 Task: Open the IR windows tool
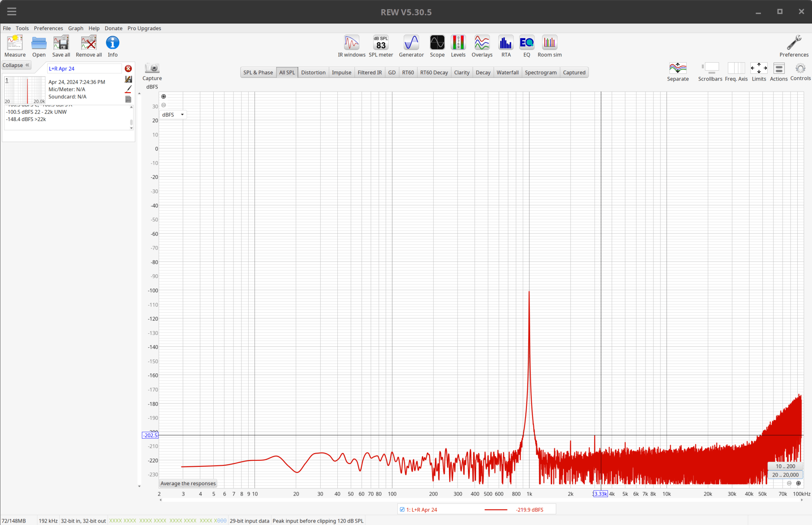[352, 46]
